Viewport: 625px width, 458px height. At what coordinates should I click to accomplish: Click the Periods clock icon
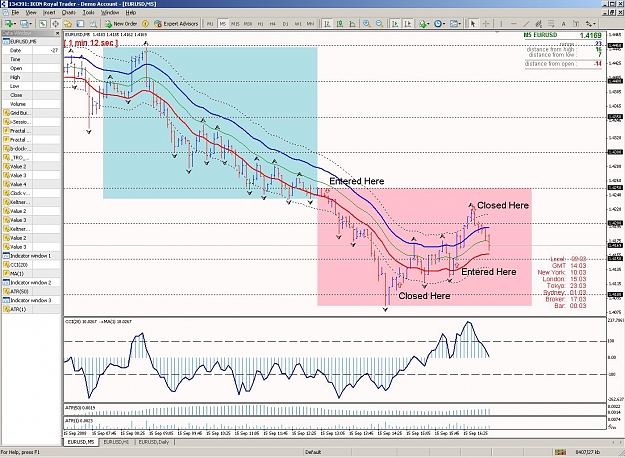pyautogui.click(x=438, y=24)
